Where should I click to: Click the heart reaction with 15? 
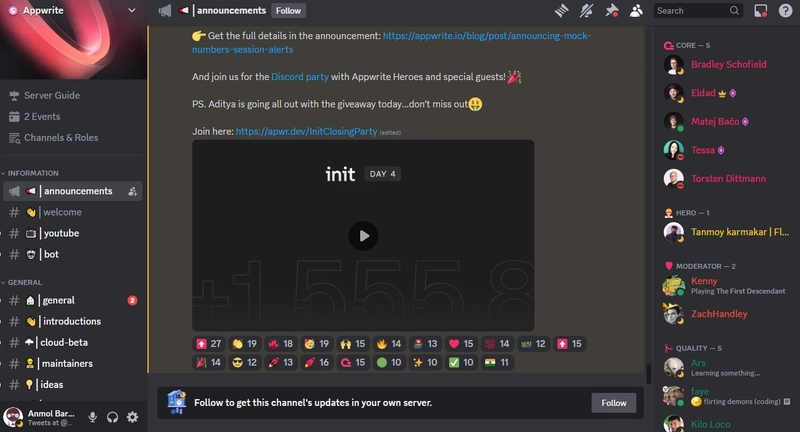462,344
